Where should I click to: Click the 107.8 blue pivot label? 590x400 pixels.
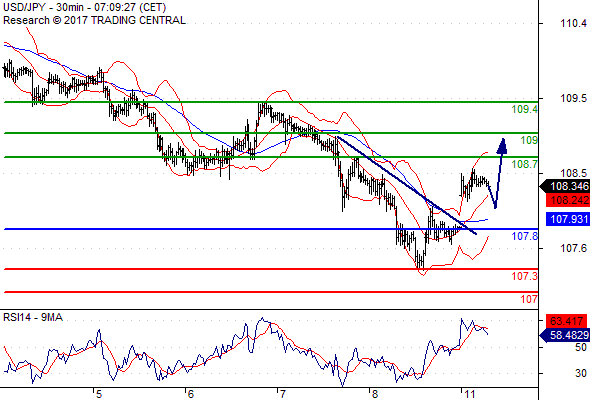click(525, 236)
